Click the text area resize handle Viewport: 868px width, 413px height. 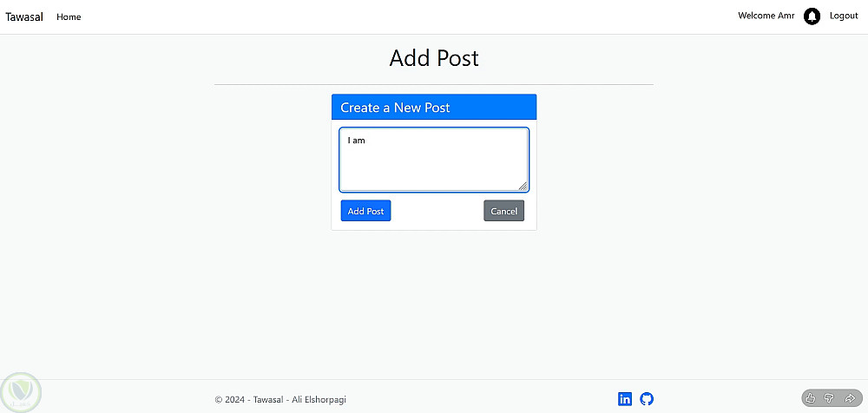click(x=523, y=186)
